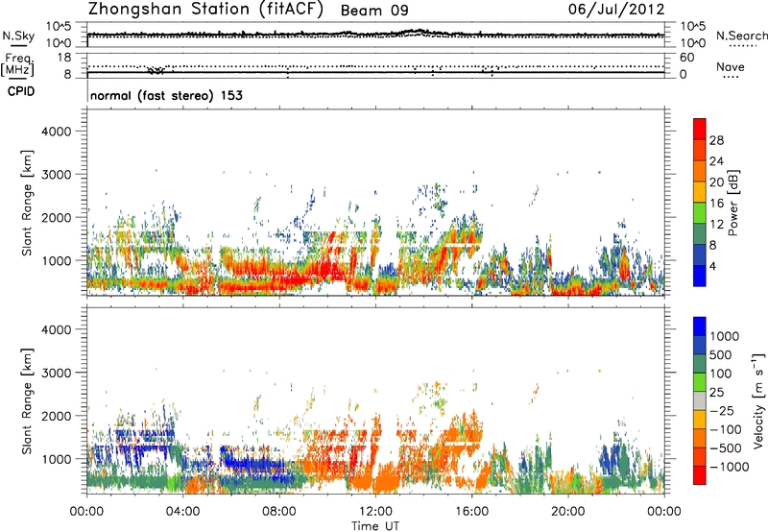Pick the red top segment of the power colorbar
The height and width of the screenshot is (532, 768).
[x=700, y=129]
